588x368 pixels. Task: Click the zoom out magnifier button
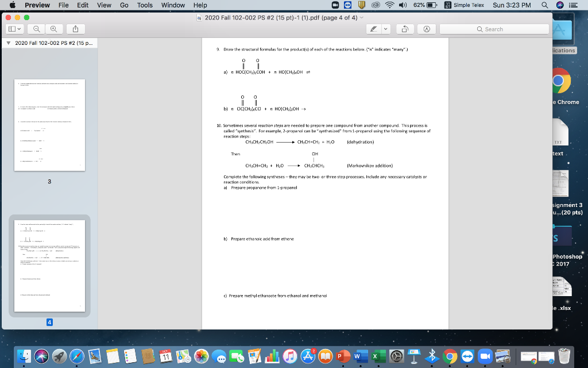point(37,29)
